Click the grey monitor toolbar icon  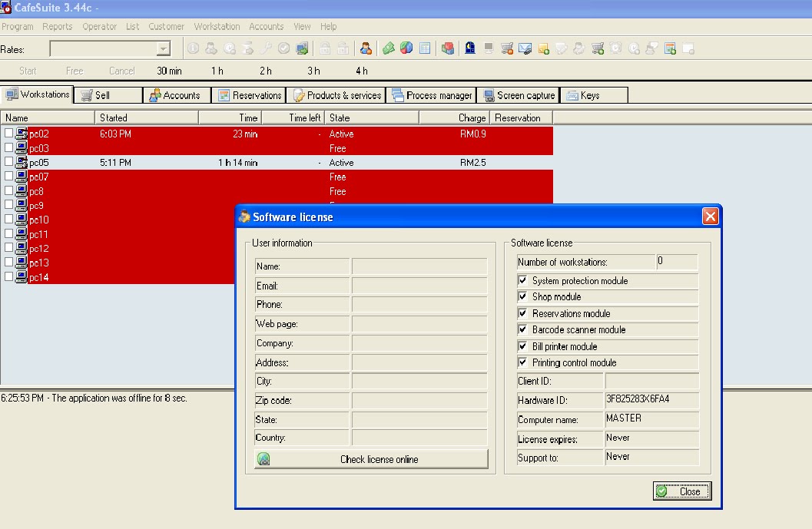click(489, 48)
